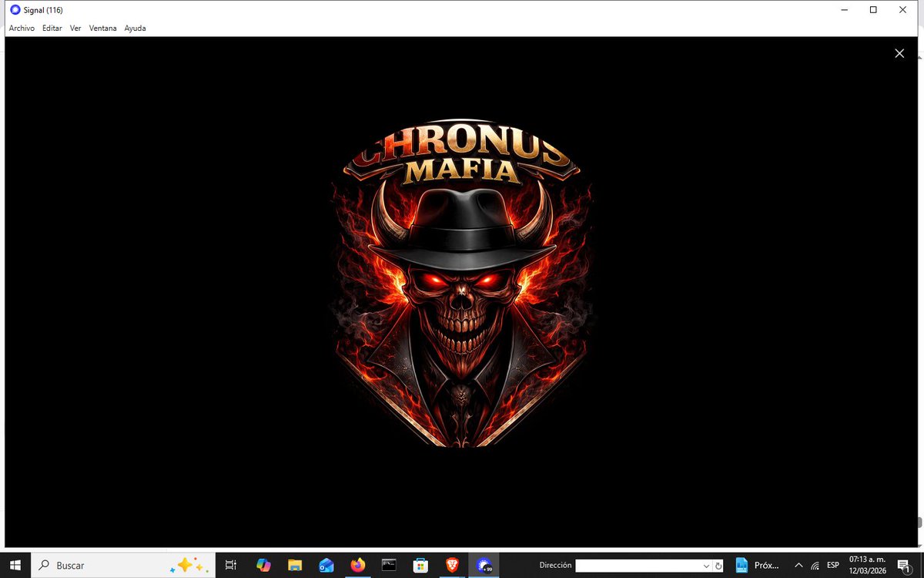
Task: Open the Ver menu
Action: [75, 29]
